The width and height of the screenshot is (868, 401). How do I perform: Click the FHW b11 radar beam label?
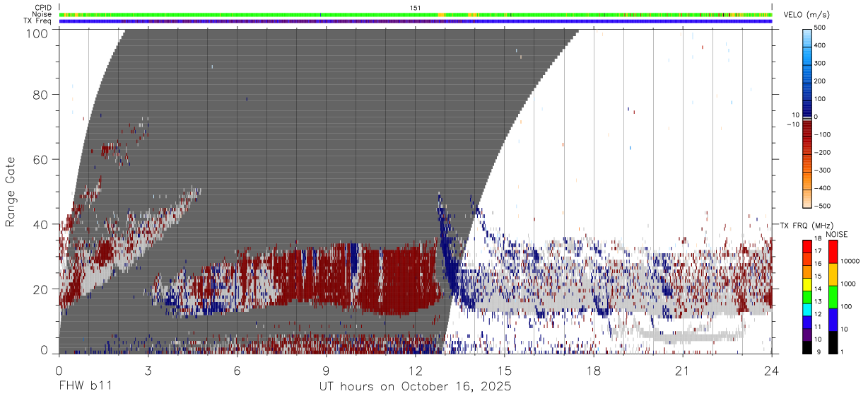tap(85, 386)
